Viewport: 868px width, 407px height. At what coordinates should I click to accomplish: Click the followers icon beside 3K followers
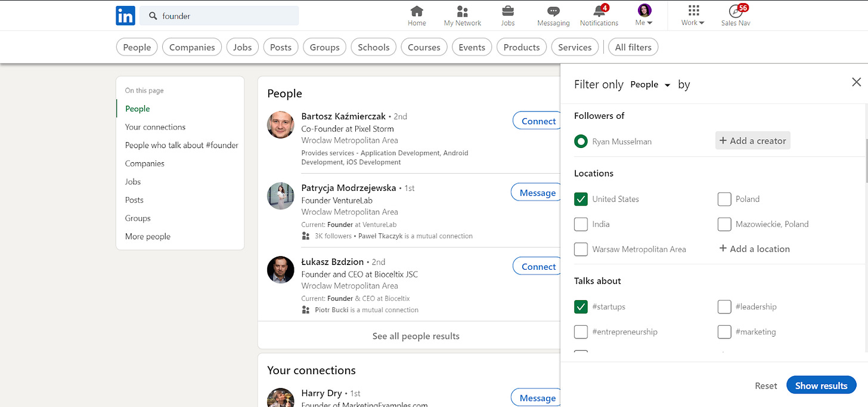point(306,236)
